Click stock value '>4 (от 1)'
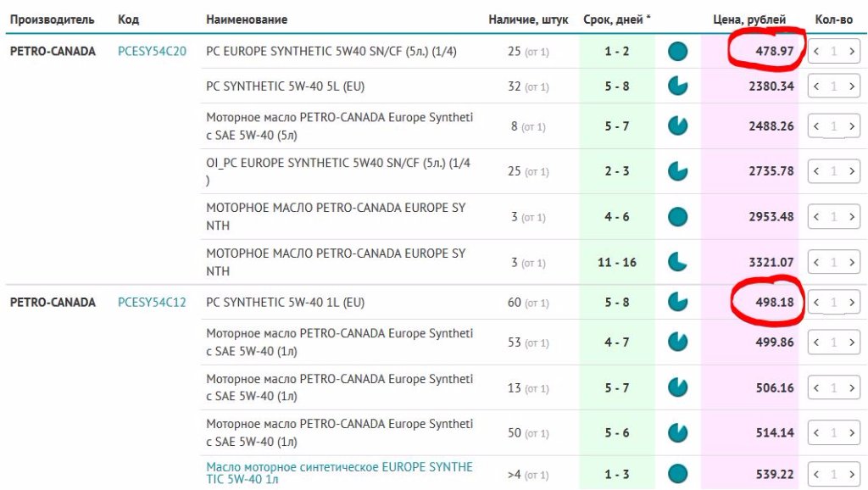 tap(528, 475)
